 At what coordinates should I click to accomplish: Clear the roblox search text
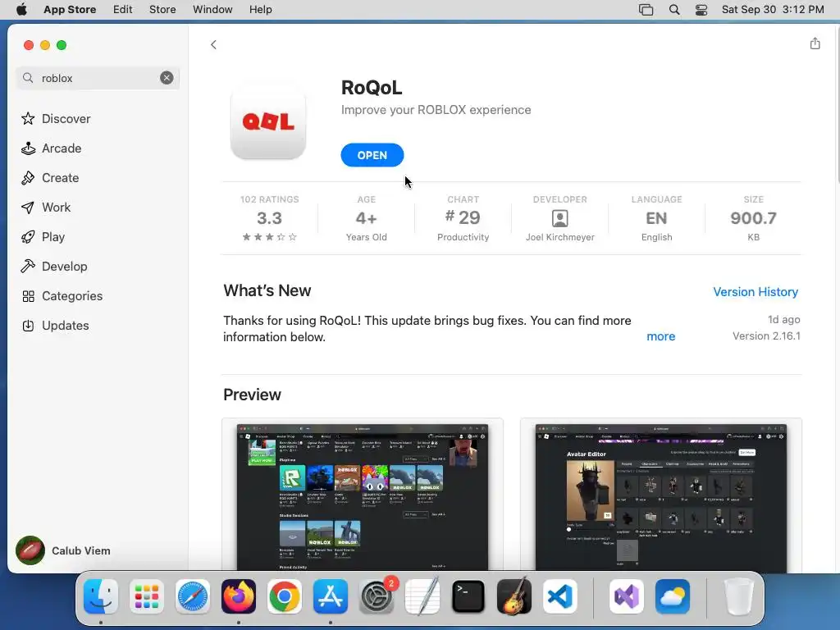pos(167,78)
